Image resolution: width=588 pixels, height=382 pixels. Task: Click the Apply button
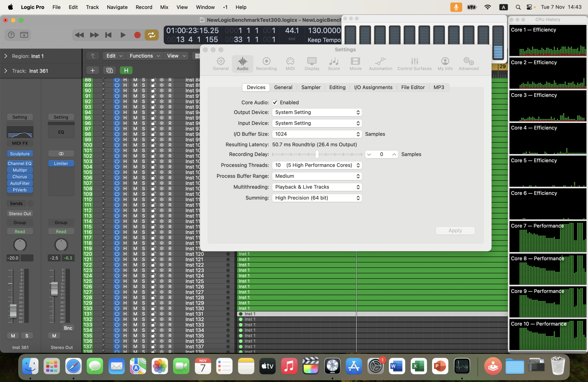[x=455, y=231]
